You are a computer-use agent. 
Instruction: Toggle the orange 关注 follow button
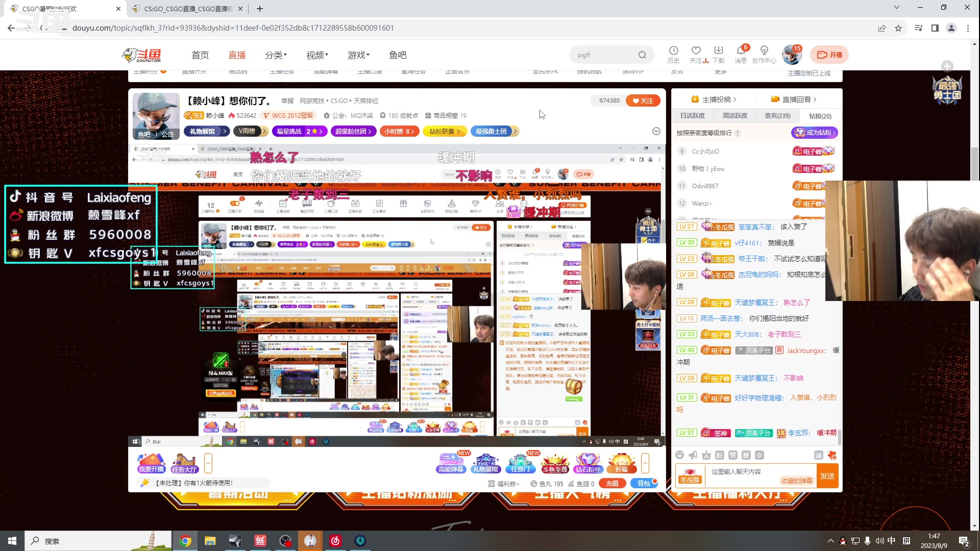(643, 101)
